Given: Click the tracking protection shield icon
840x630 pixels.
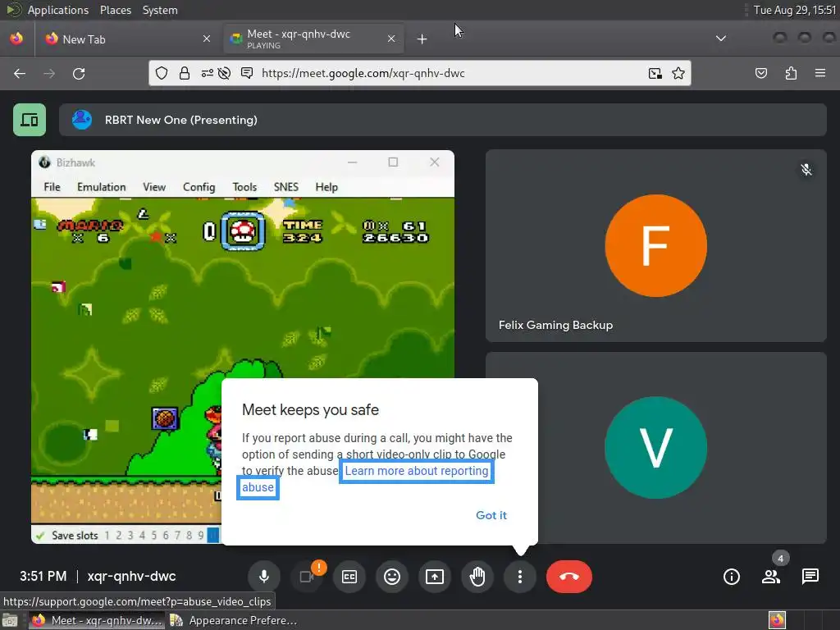Looking at the screenshot, I should click(x=162, y=73).
